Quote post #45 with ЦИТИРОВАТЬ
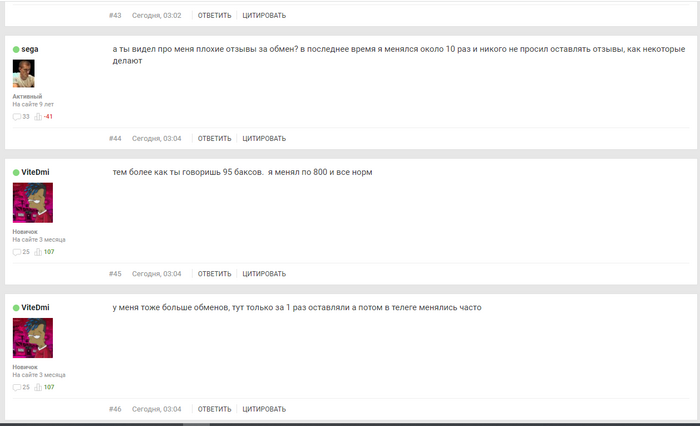 264,274
